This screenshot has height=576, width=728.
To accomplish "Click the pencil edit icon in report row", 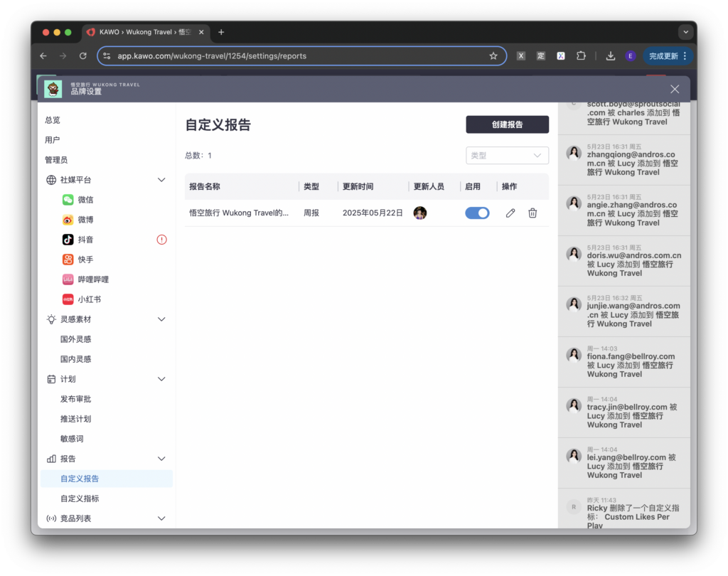I will [x=510, y=213].
